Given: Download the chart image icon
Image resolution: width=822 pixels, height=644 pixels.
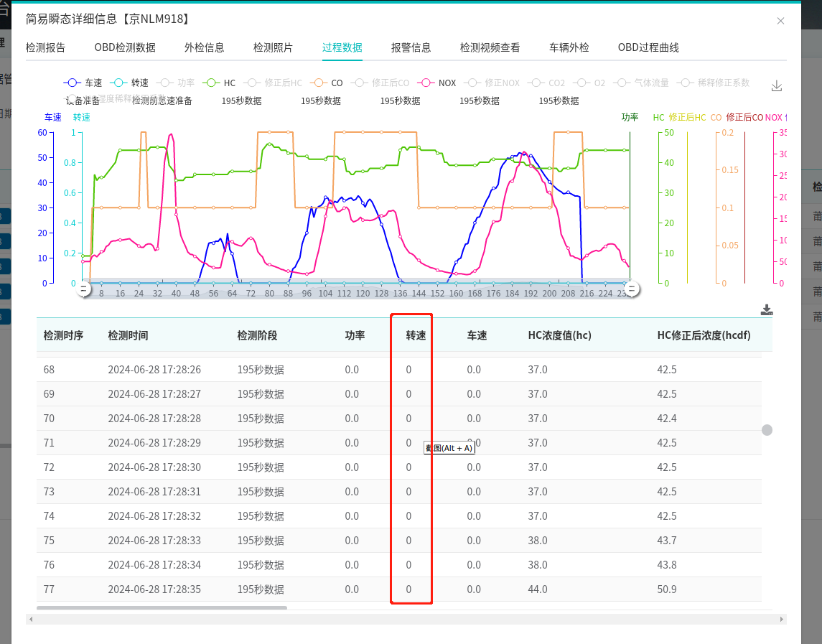Looking at the screenshot, I should coord(776,86).
